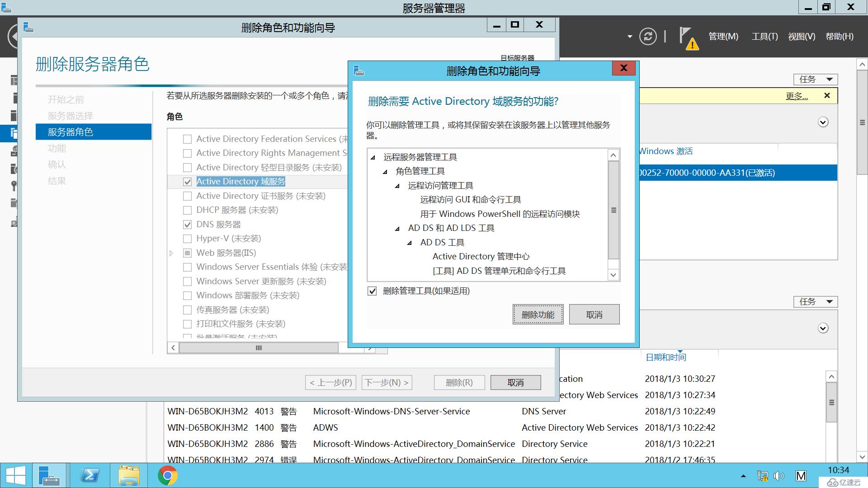Click the 日期和时间 column header
Screen dimensions: 868x488
[x=666, y=357]
